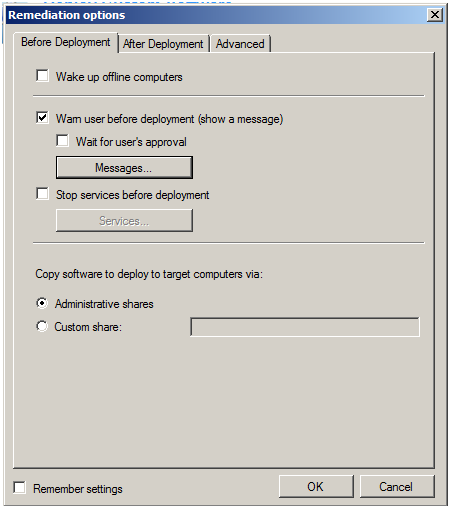
Task: Click the greyed-out Services... button
Action: 124,220
